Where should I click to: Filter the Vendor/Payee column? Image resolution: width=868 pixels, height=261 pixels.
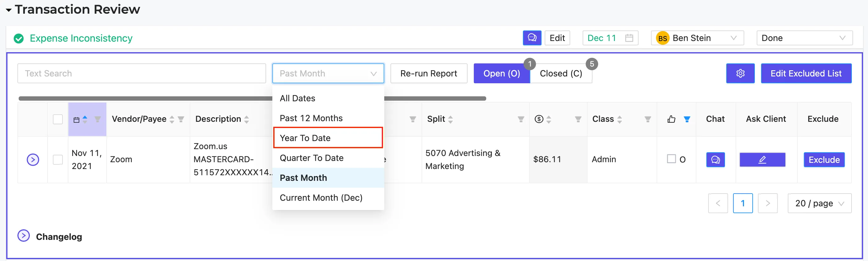pos(181,119)
